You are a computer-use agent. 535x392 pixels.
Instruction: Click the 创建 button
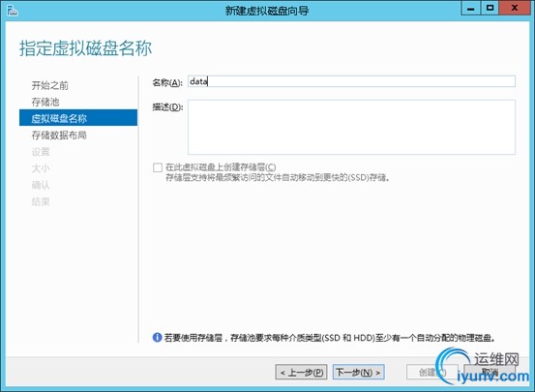coord(431,372)
